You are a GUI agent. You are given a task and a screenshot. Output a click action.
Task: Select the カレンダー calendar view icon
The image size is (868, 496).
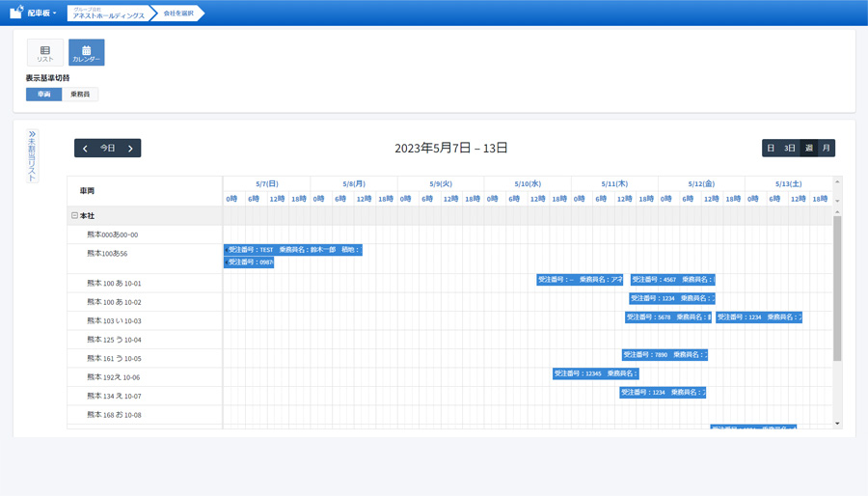pyautogui.click(x=86, y=52)
